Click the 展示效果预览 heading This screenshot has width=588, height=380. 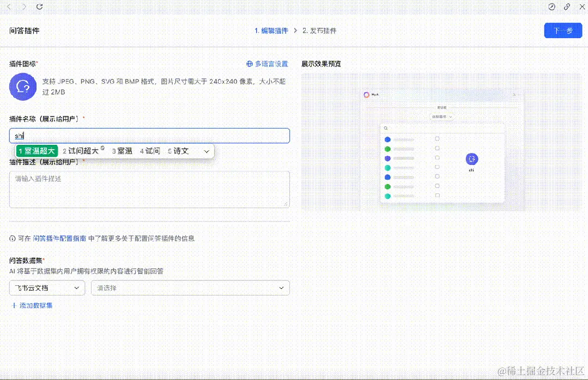click(321, 64)
